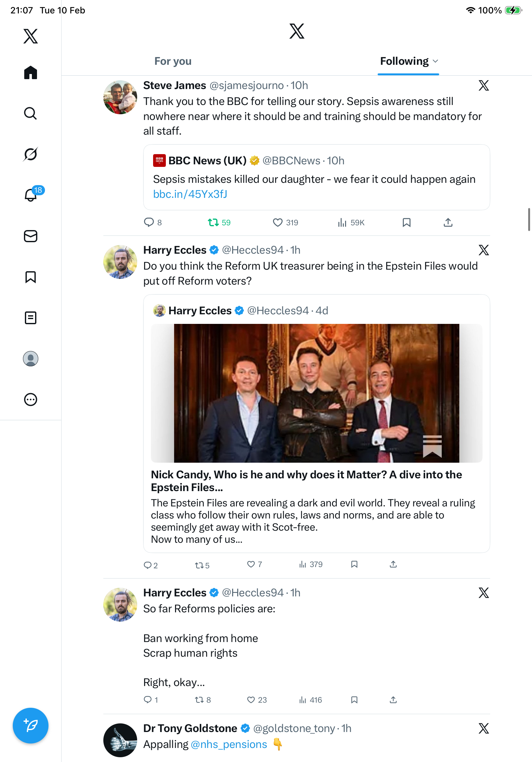The width and height of the screenshot is (532, 762).
Task: Open Grok menu on Dr Tony Goldstone's post
Action: point(484,728)
